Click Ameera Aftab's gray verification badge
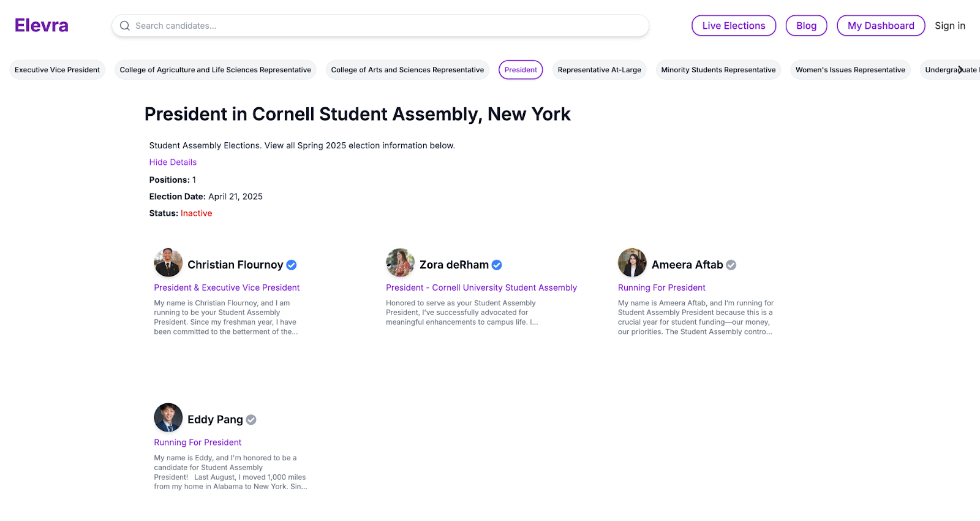 tap(731, 265)
